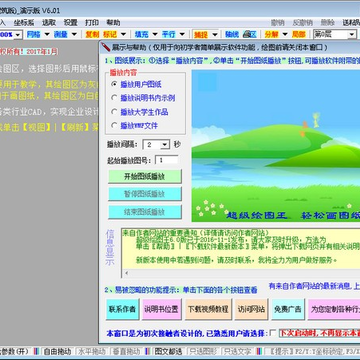
Task: Click the 参数(开) status bar toggle
Action: pyautogui.click(x=15, y=351)
